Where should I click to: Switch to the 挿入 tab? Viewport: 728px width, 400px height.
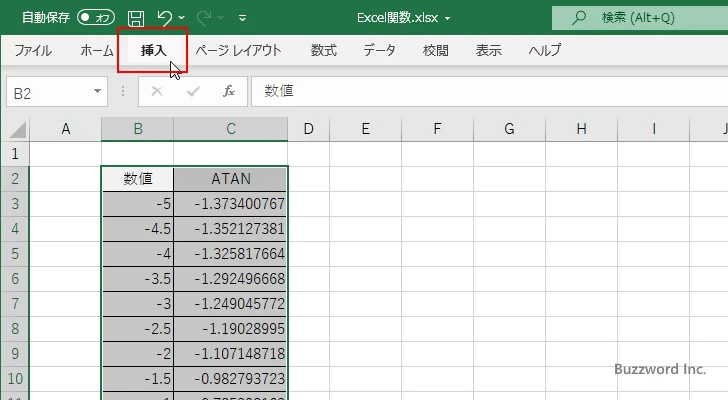coord(154,50)
